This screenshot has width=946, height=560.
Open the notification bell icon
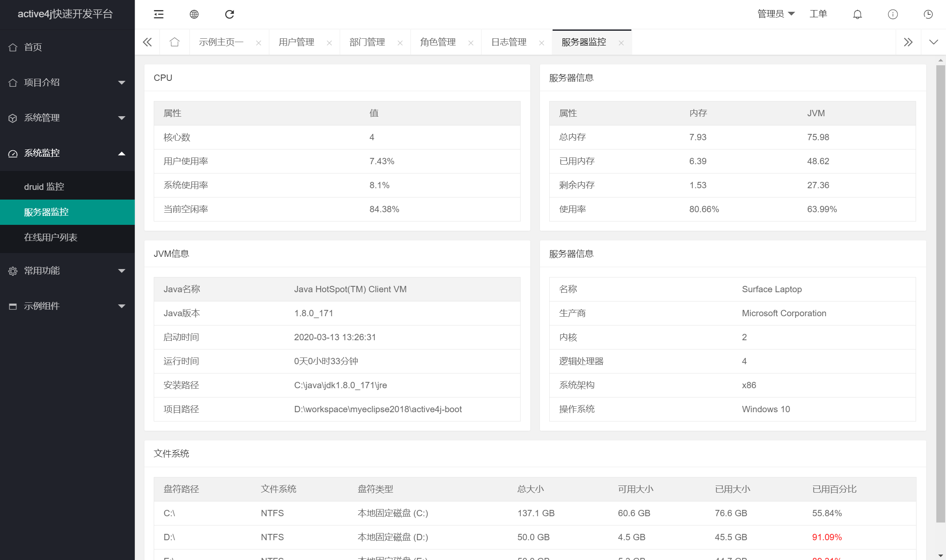pos(857,14)
